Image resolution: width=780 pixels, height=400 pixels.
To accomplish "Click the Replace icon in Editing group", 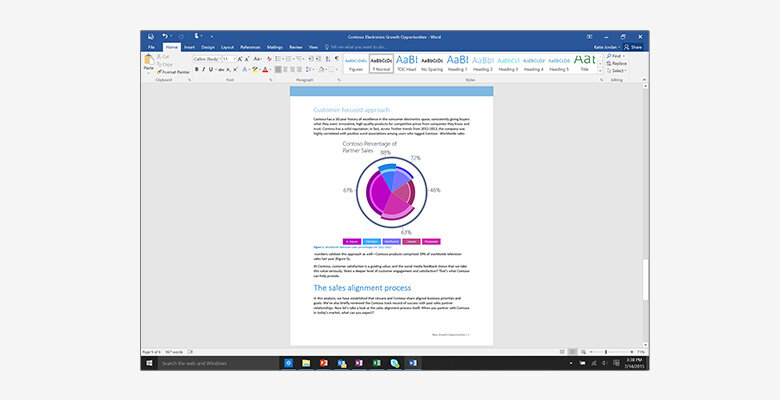I will (x=616, y=63).
